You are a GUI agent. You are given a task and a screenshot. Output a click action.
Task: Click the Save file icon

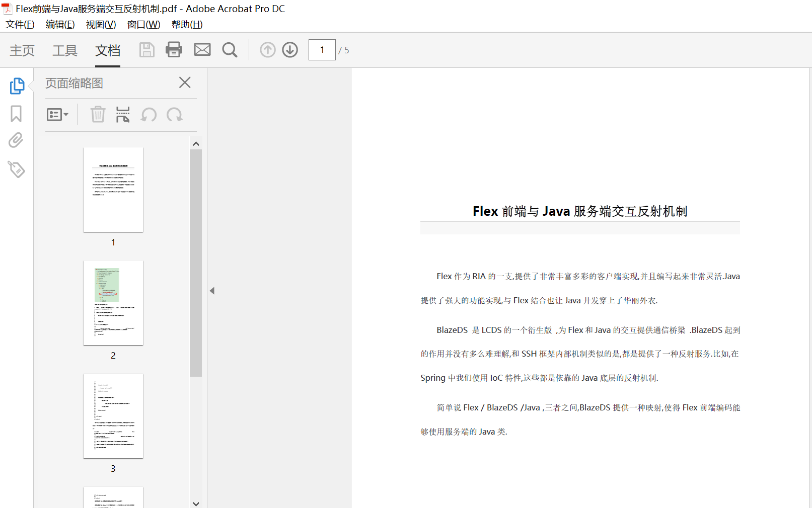point(146,50)
